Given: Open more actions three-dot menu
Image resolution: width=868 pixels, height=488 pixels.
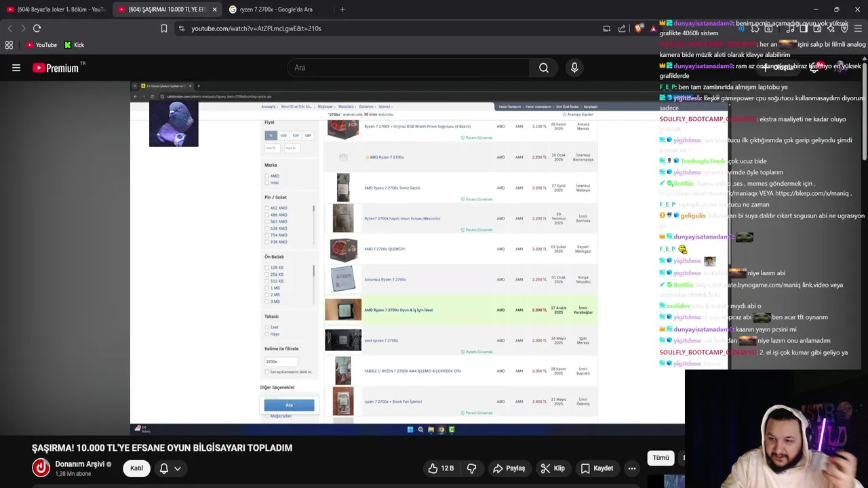Looking at the screenshot, I should (632, 468).
